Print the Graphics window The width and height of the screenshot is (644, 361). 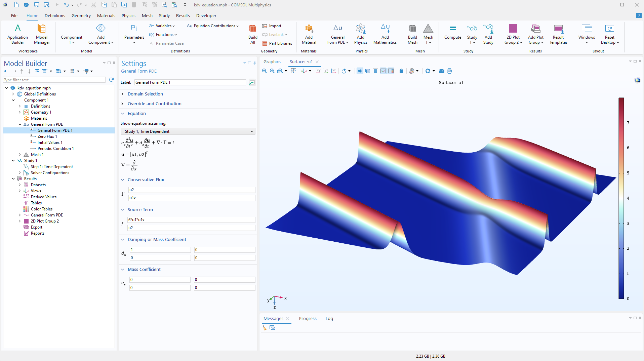pyautogui.click(x=449, y=71)
